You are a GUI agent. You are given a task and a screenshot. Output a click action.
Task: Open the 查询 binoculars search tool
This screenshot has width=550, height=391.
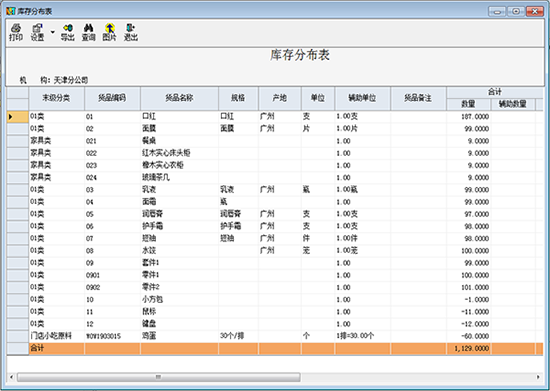click(x=89, y=32)
